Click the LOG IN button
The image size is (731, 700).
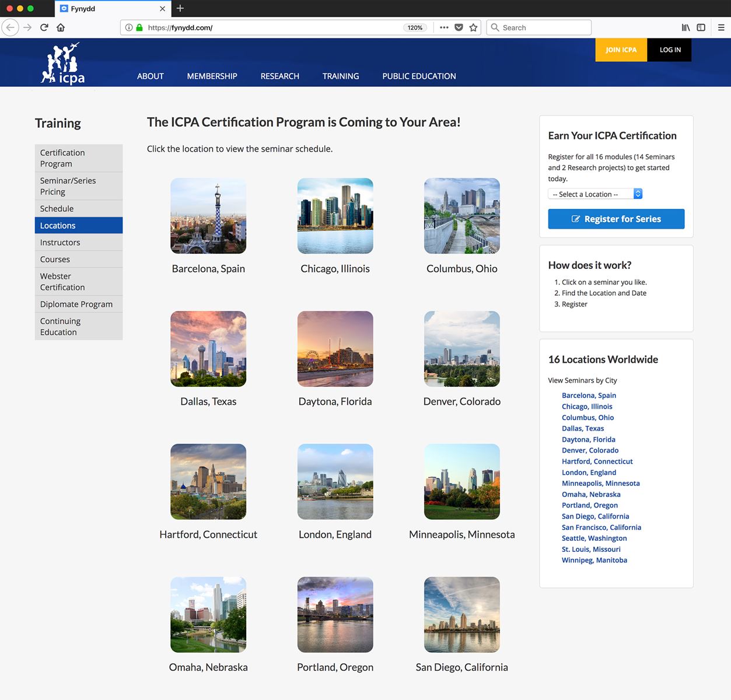670,50
